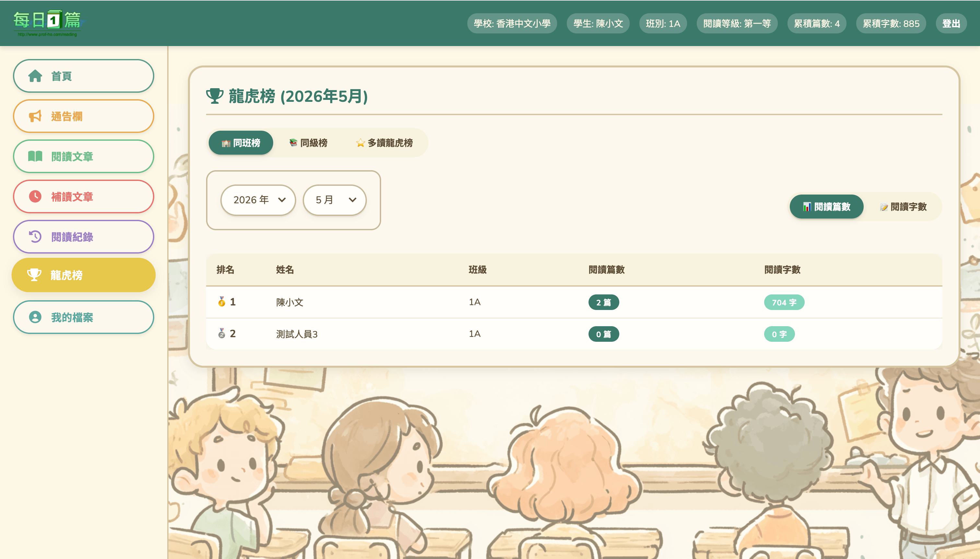The height and width of the screenshot is (559, 980).
Task: Click the 累積篇數: 4 badge
Action: tap(817, 24)
